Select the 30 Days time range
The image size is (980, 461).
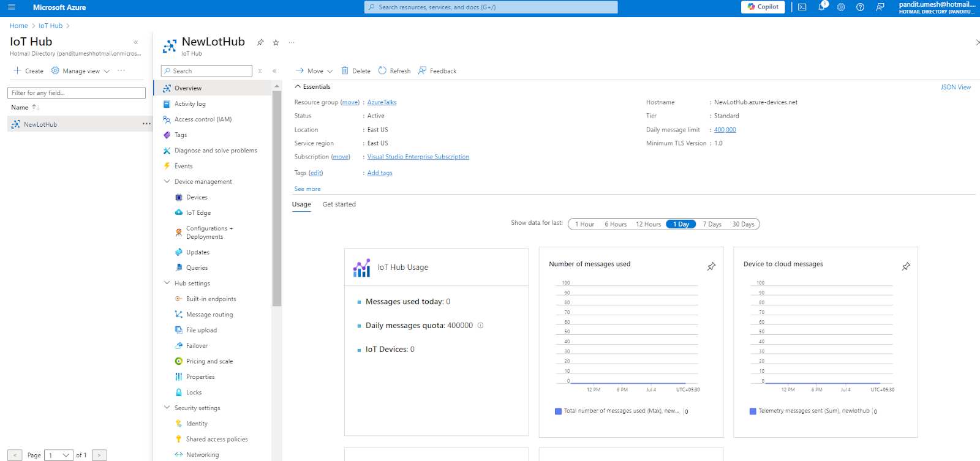pyautogui.click(x=743, y=224)
